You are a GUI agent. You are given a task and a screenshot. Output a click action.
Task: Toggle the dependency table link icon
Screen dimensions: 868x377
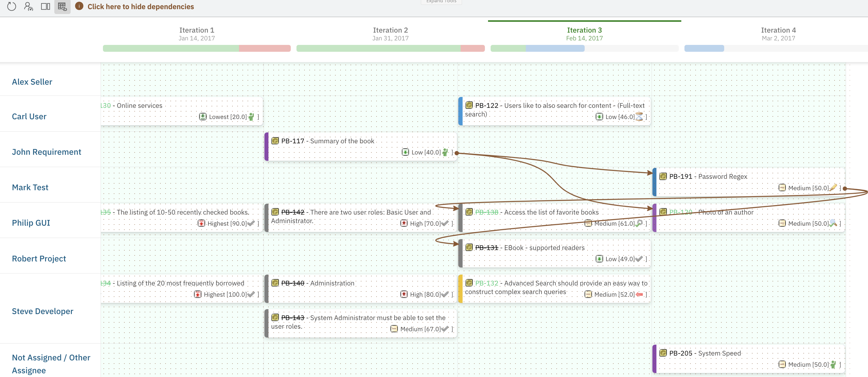62,6
